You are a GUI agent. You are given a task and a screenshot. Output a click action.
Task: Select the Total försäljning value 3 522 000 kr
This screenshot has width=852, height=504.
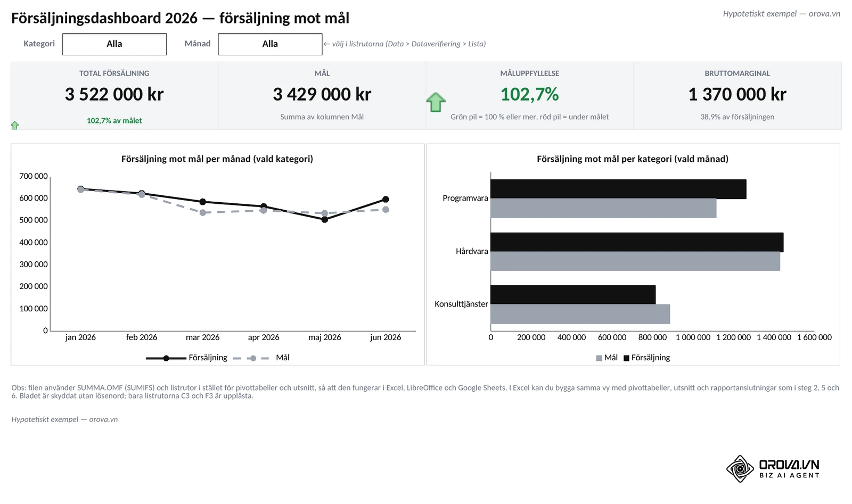[114, 94]
